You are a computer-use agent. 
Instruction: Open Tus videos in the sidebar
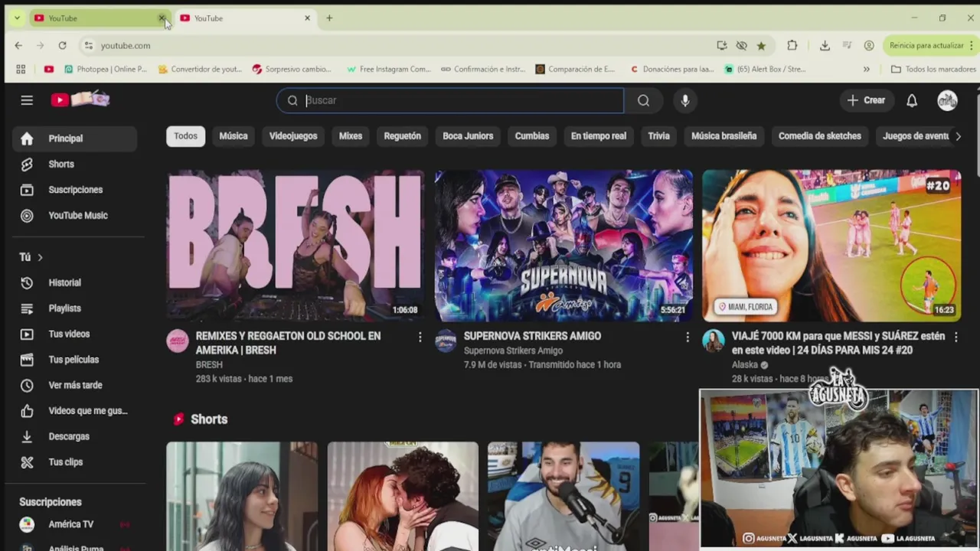74,334
